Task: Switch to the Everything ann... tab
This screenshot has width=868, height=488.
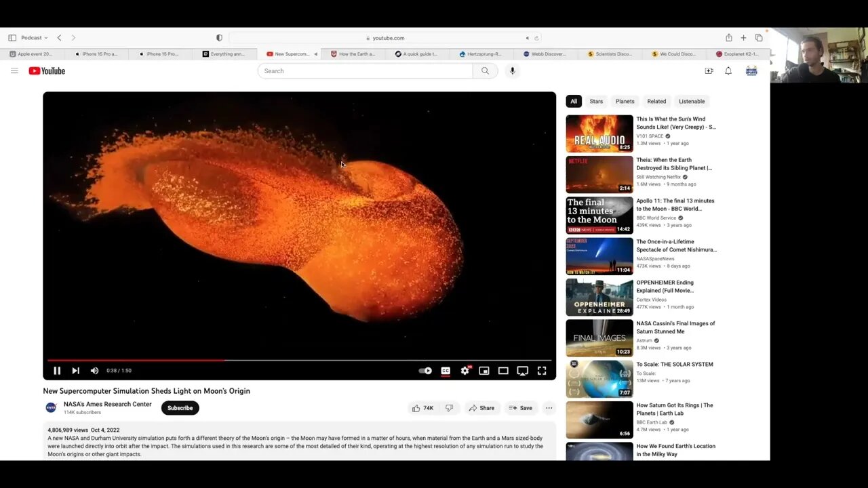Action: pyautogui.click(x=225, y=54)
